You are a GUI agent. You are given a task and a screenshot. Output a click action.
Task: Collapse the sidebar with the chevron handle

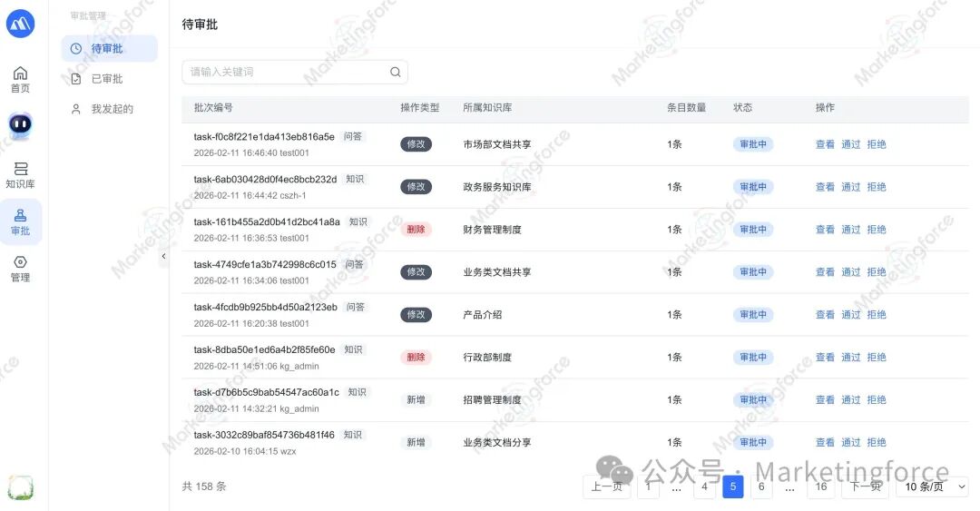coord(163,257)
